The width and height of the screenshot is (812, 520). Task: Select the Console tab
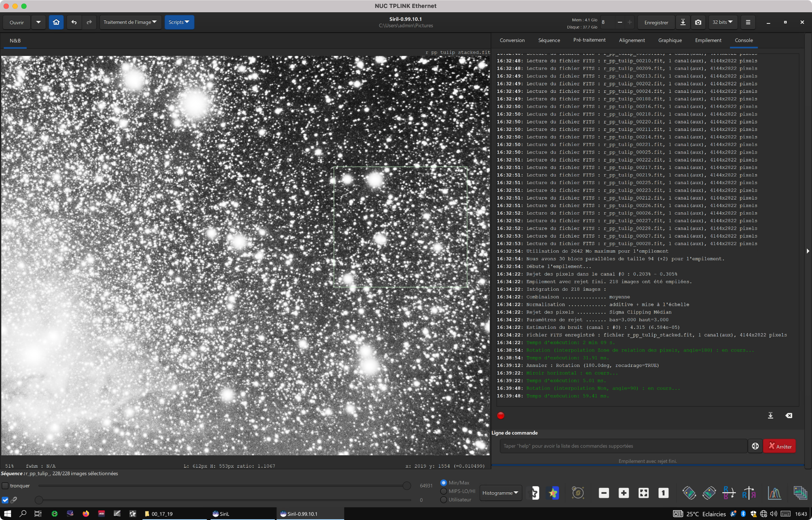tap(744, 40)
